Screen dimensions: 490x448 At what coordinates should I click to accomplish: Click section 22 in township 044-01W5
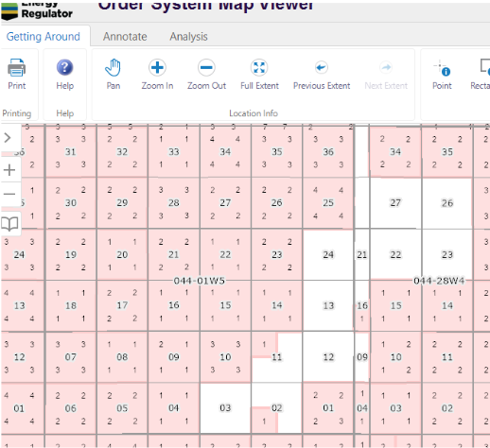click(225, 254)
